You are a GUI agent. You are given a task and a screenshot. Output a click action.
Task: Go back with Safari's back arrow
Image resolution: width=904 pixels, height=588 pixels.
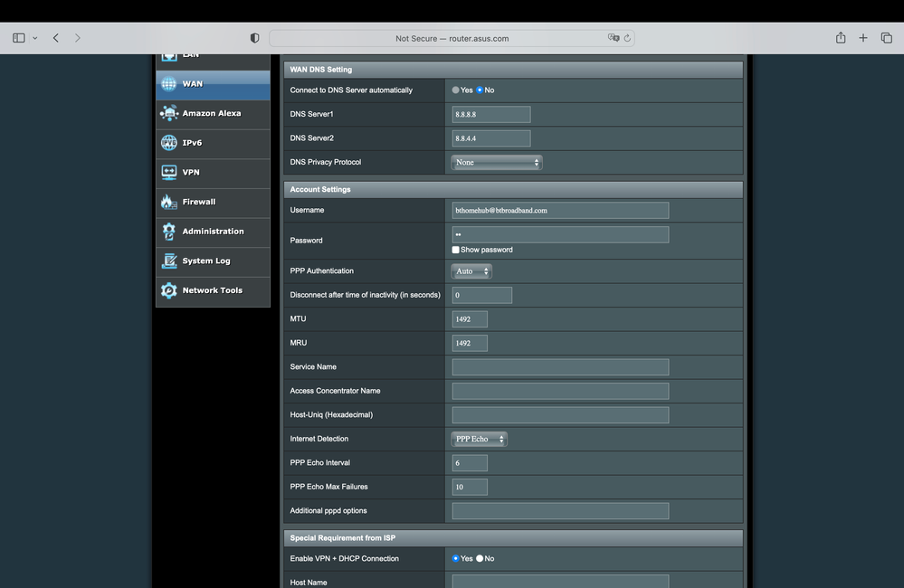56,38
